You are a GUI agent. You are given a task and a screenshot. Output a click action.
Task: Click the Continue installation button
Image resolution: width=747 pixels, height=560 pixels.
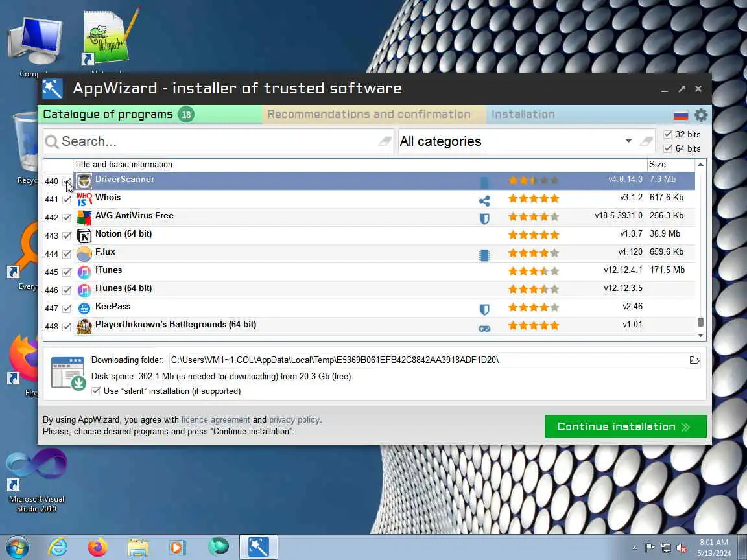(626, 426)
